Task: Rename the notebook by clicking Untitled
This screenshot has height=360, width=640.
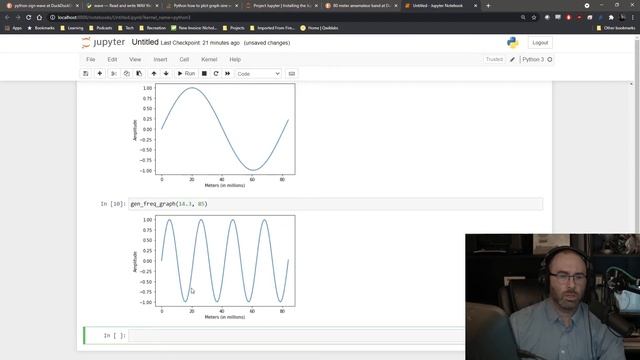Action: (145, 42)
